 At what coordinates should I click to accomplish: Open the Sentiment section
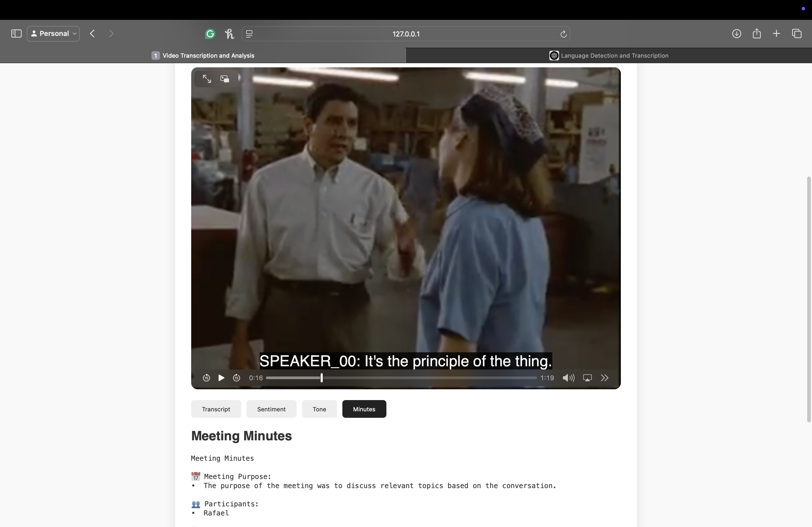click(x=271, y=409)
